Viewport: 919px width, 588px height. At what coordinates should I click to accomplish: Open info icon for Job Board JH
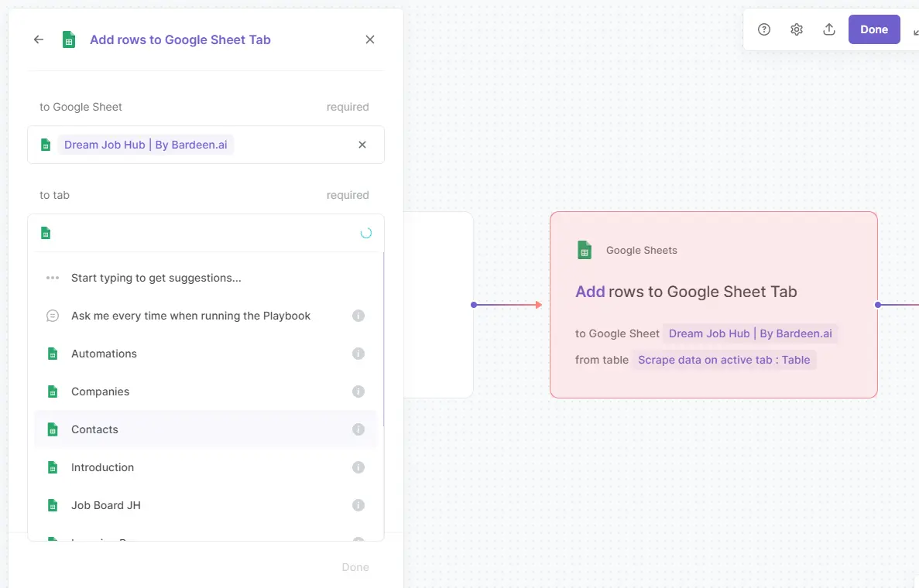click(x=358, y=505)
